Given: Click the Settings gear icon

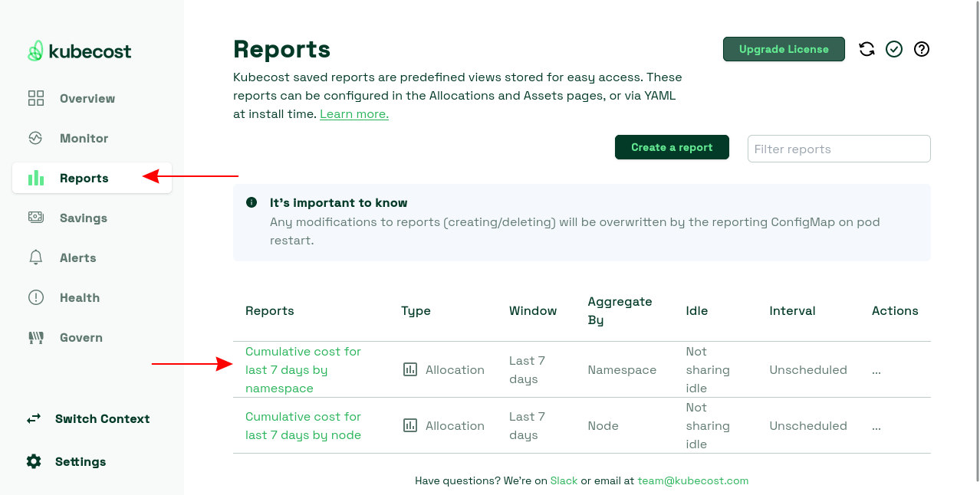Looking at the screenshot, I should click(34, 461).
